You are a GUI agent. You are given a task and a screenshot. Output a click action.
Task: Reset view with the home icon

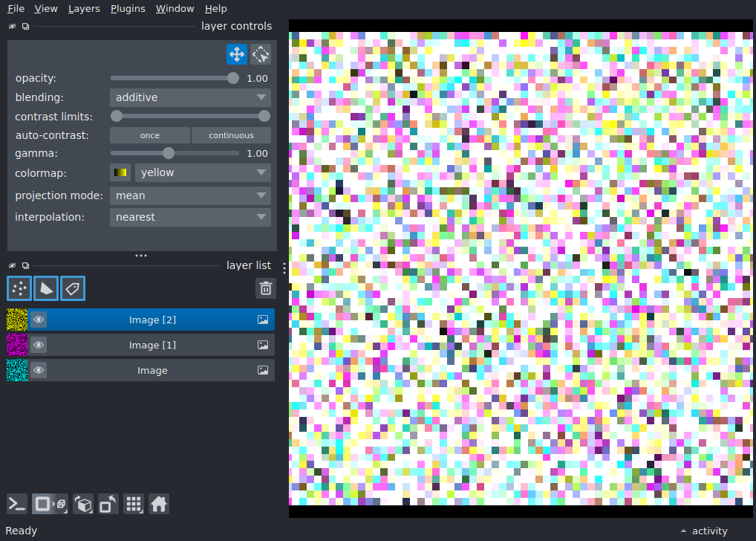coord(159,505)
